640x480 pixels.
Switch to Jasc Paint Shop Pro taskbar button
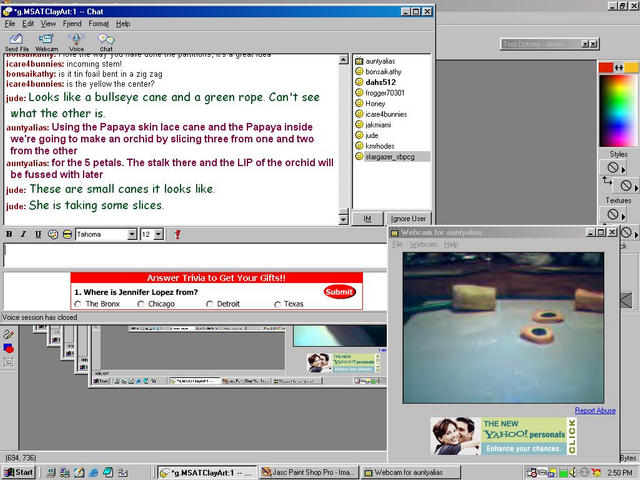(309, 472)
